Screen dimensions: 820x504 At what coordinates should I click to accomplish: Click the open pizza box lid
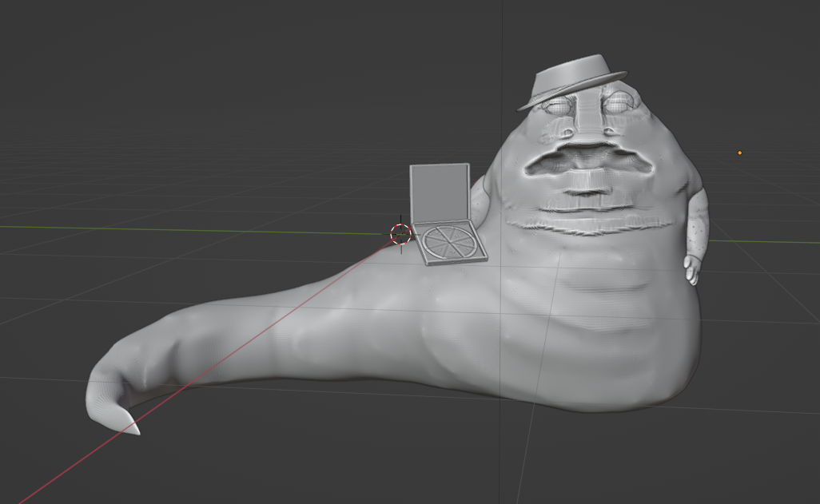click(440, 193)
